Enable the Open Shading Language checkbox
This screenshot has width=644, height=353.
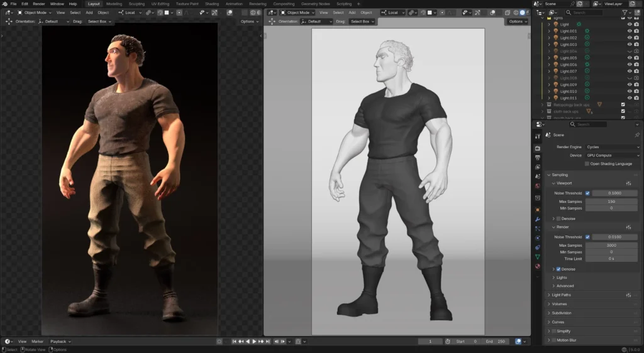coord(587,163)
